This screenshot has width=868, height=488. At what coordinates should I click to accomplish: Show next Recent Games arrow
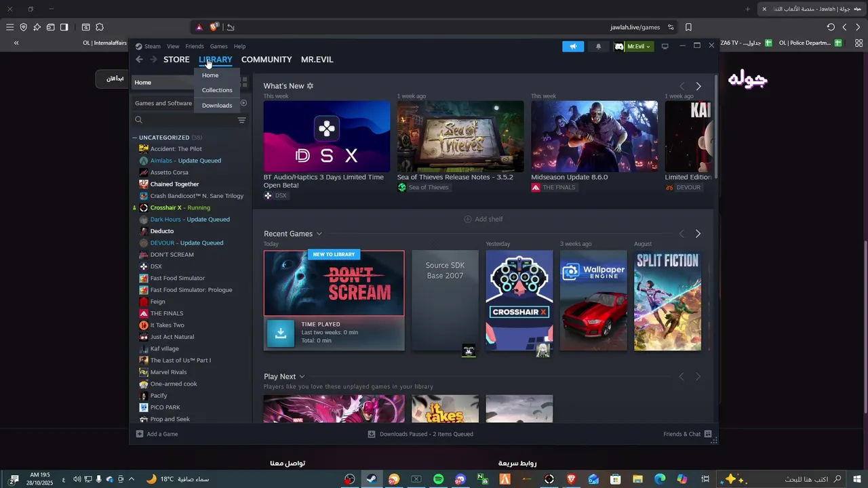click(x=698, y=234)
